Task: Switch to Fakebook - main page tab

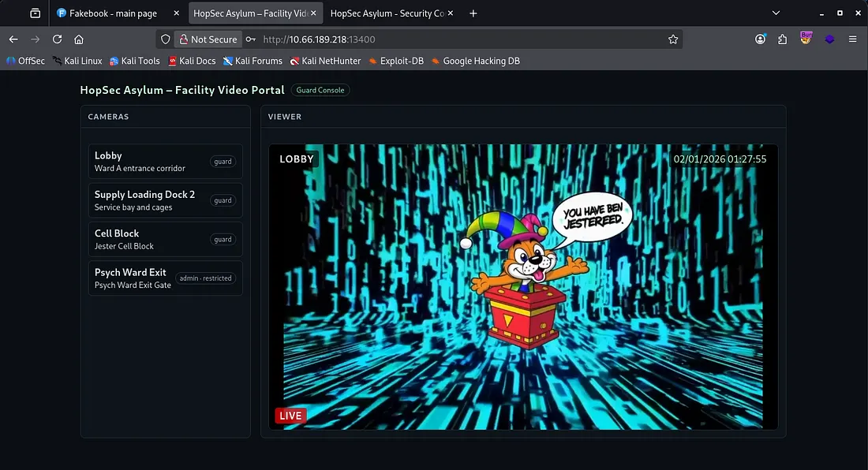Action: point(114,13)
